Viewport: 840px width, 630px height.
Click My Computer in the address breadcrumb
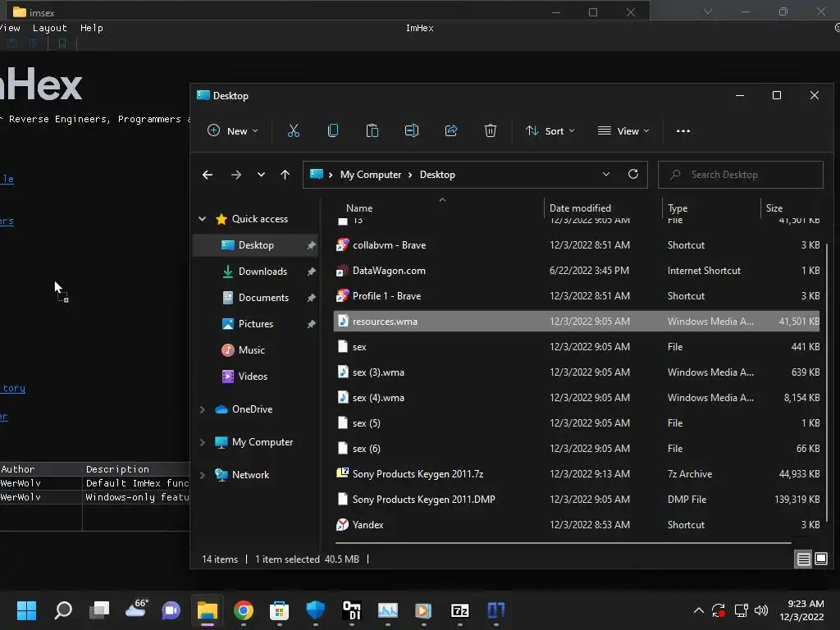(371, 175)
